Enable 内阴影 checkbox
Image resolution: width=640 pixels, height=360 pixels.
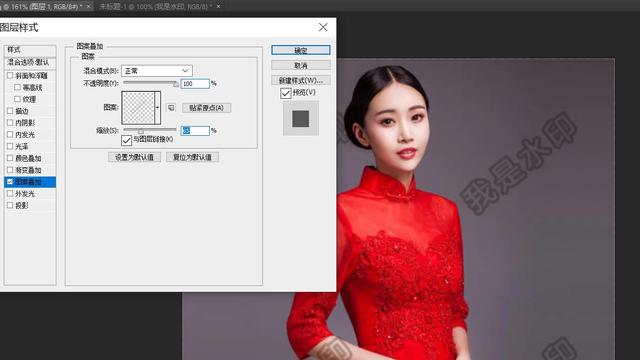10,122
